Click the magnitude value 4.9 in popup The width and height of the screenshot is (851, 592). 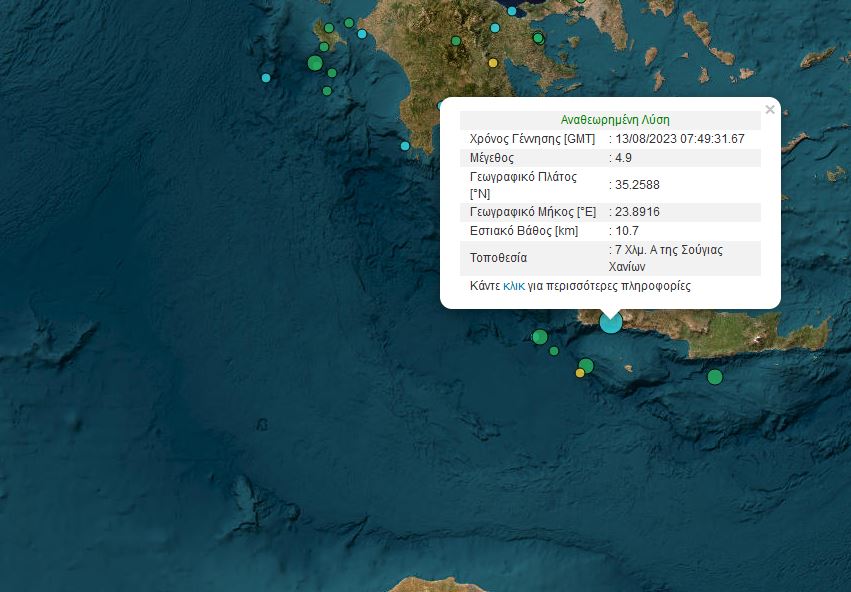pos(623,158)
